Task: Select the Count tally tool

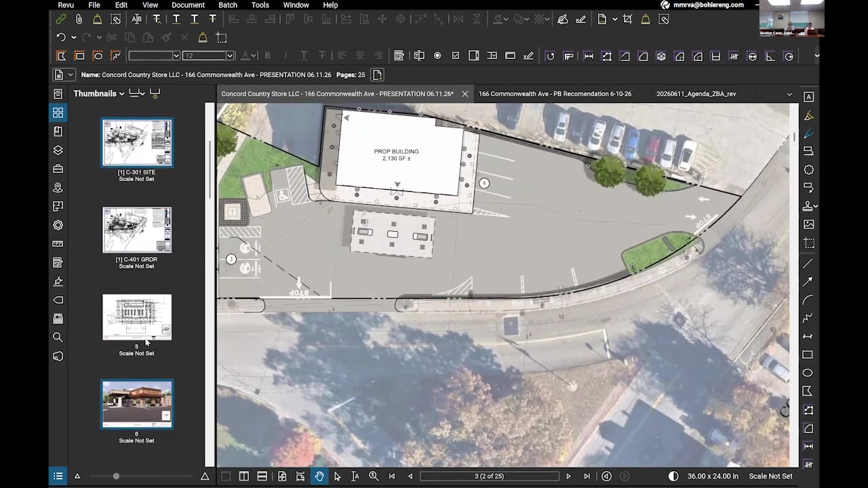Action: click(734, 56)
